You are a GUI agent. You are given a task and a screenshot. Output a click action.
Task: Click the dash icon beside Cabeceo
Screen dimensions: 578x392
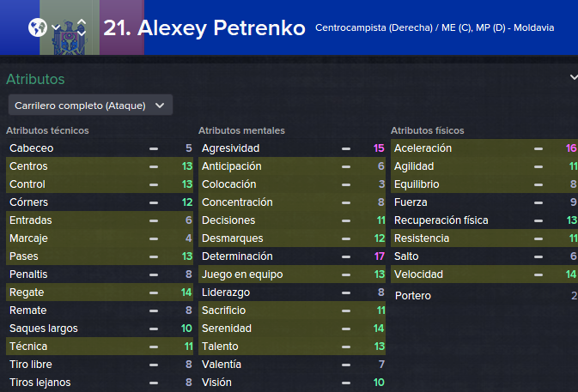(154, 148)
